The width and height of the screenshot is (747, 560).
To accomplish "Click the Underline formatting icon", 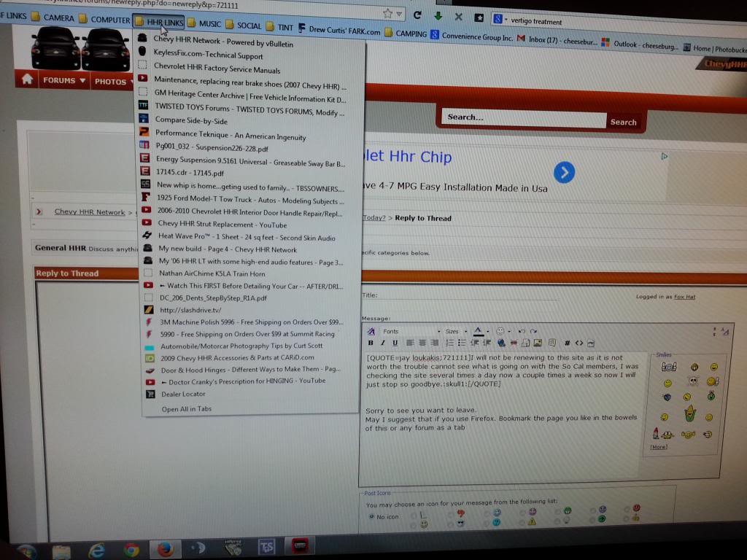I will point(395,343).
